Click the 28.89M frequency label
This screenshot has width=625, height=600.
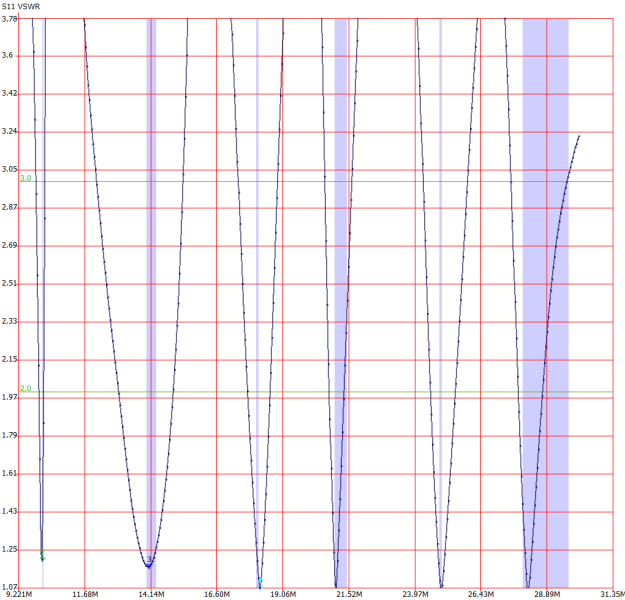(547, 594)
